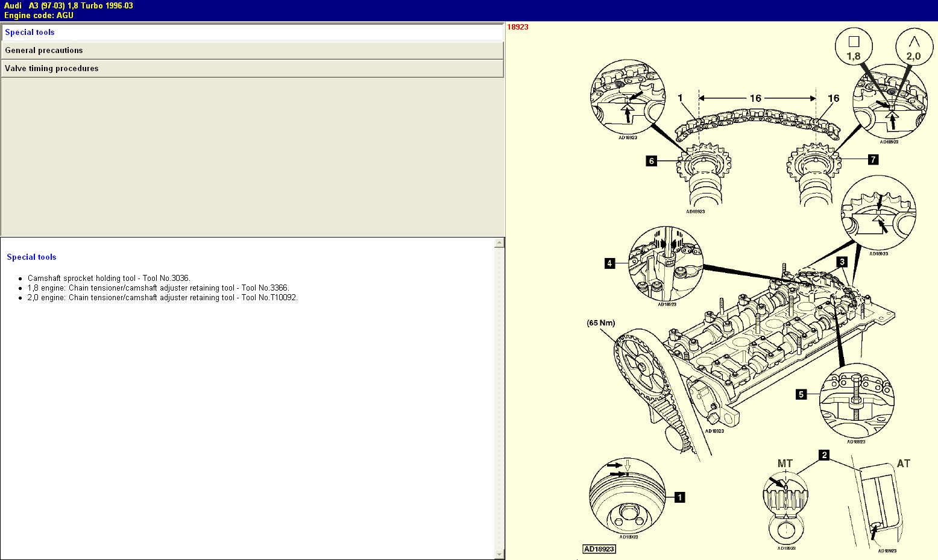This screenshot has width=938, height=560.
Task: Click the (65 Nm) torque label
Action: (x=601, y=323)
